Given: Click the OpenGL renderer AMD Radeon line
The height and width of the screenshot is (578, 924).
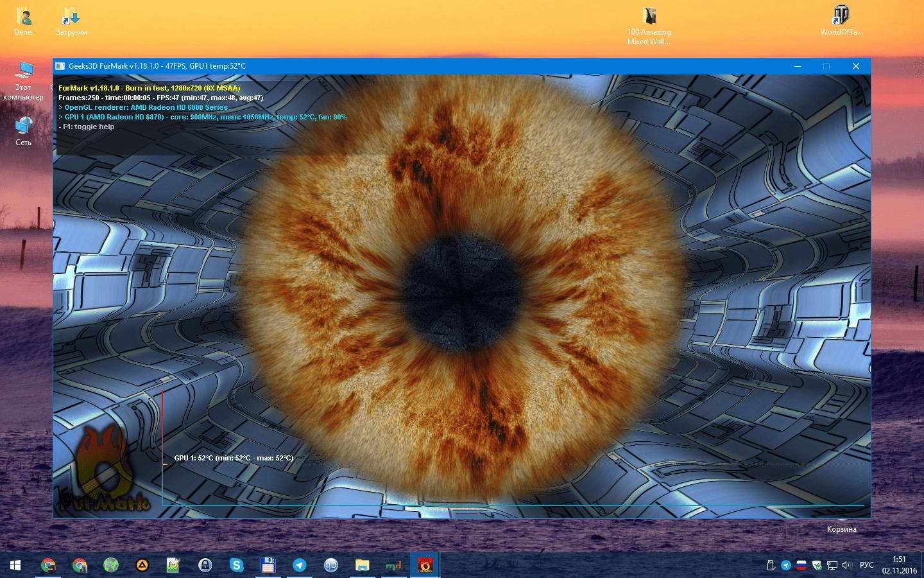Looking at the screenshot, I should (143, 107).
